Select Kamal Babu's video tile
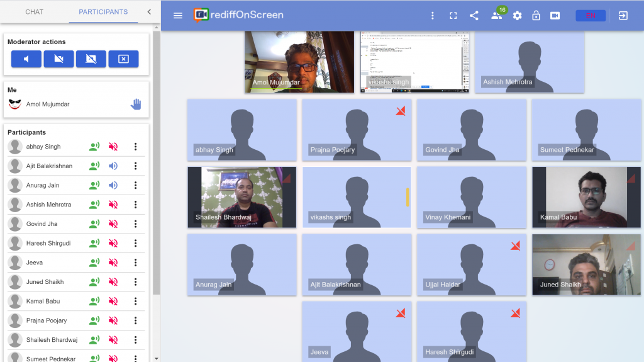 click(587, 197)
